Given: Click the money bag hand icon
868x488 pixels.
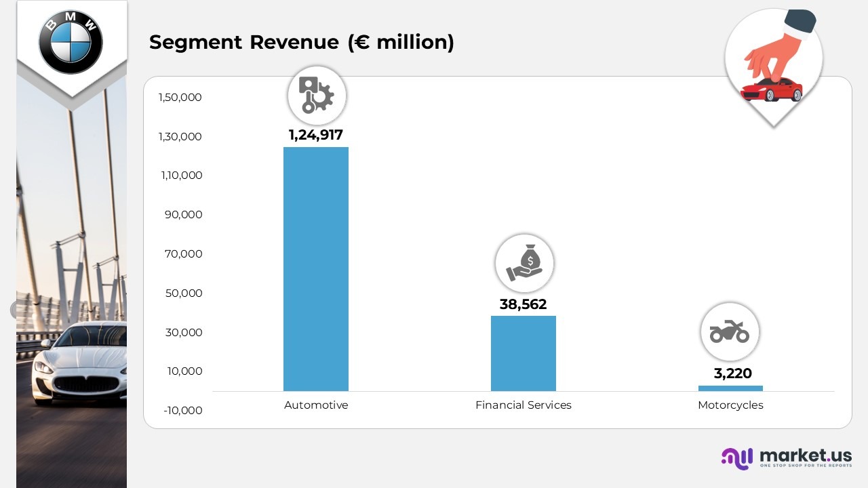Looking at the screenshot, I should [x=524, y=264].
